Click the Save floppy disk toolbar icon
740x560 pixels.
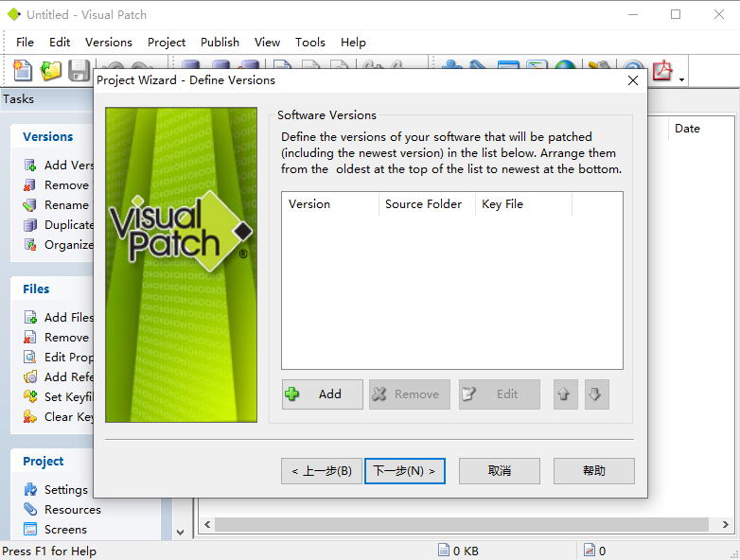(79, 71)
